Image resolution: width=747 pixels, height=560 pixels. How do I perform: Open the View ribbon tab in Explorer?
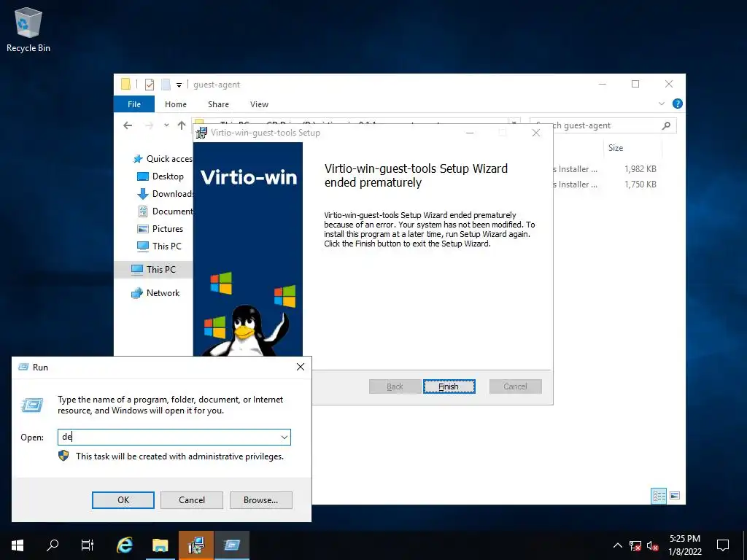[259, 104]
